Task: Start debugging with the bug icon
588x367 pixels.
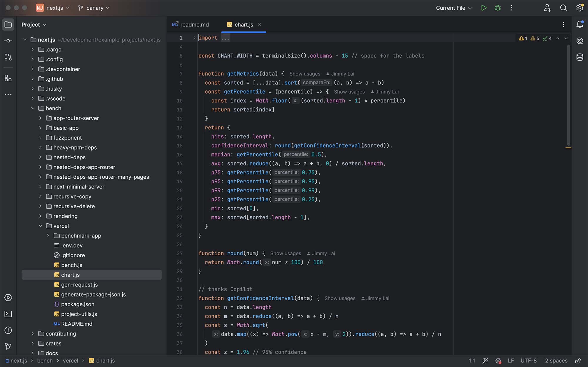Action: (497, 8)
